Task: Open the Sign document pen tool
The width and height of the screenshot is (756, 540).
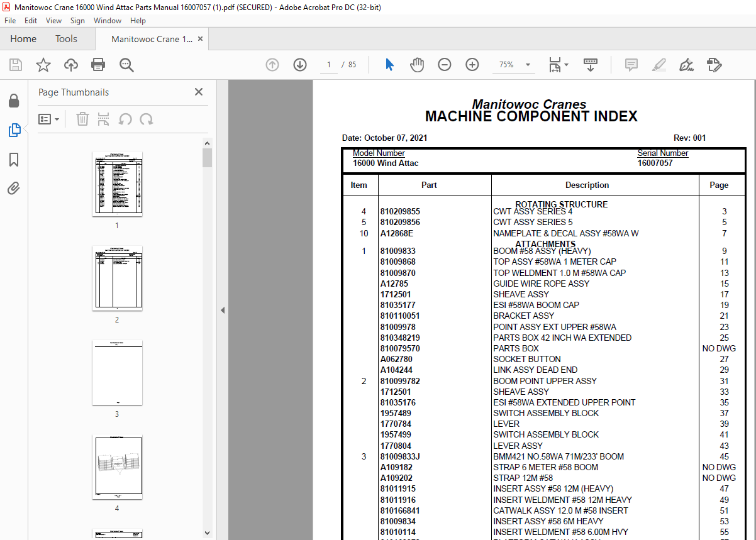Action: pyautogui.click(x=686, y=65)
